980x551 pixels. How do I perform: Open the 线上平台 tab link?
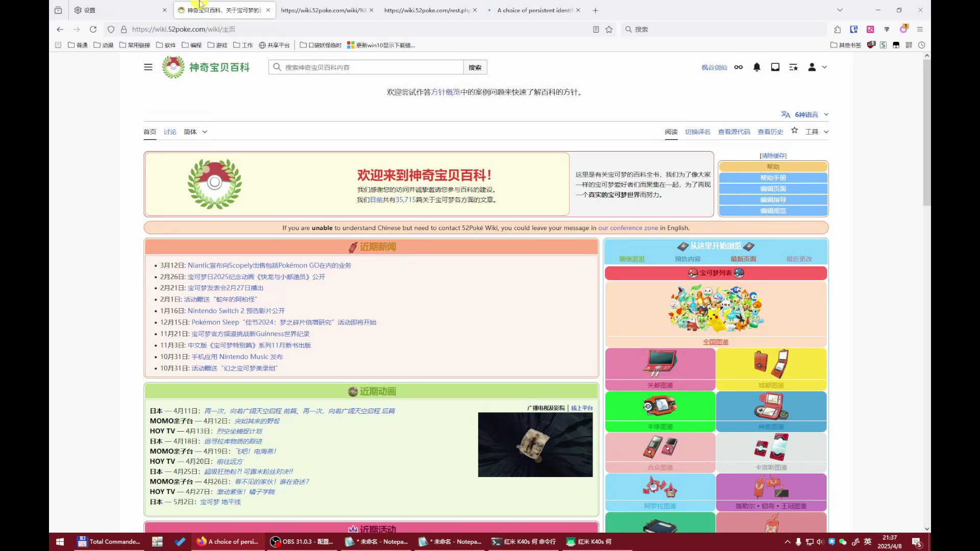click(582, 408)
